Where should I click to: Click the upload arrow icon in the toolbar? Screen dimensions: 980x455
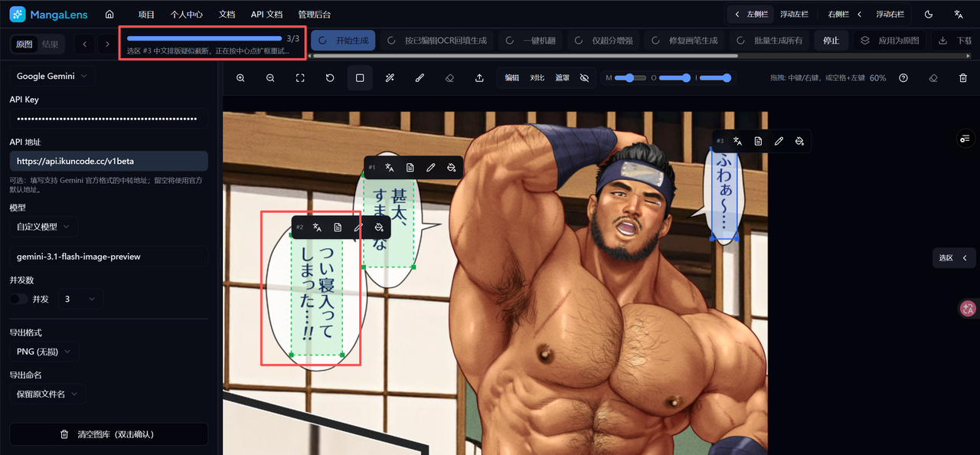pos(479,78)
